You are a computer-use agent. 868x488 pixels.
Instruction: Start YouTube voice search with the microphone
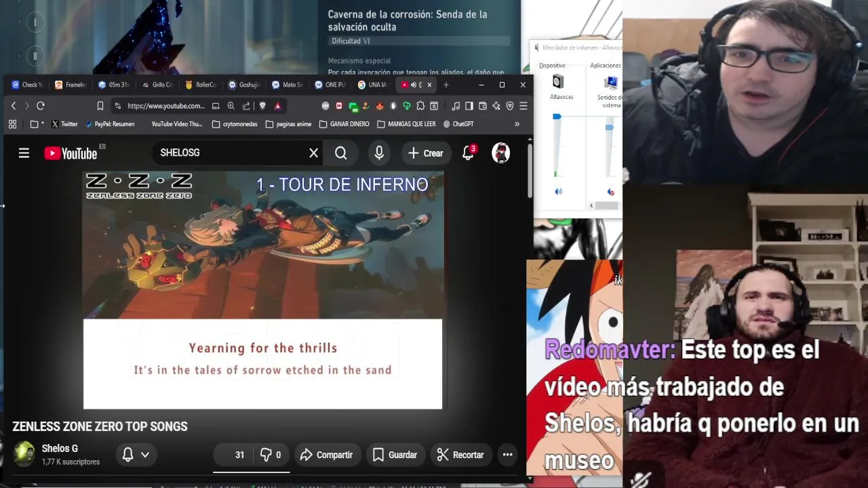tap(379, 153)
